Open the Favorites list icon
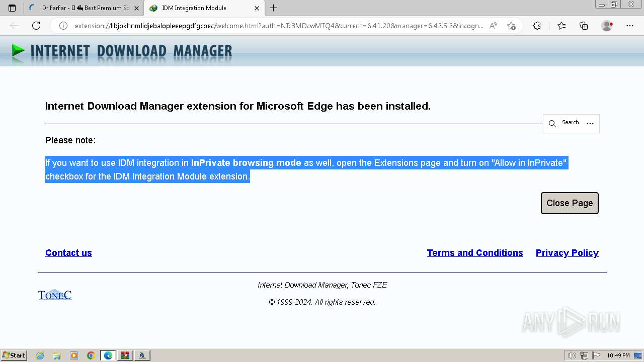644x362 pixels. coord(561,26)
